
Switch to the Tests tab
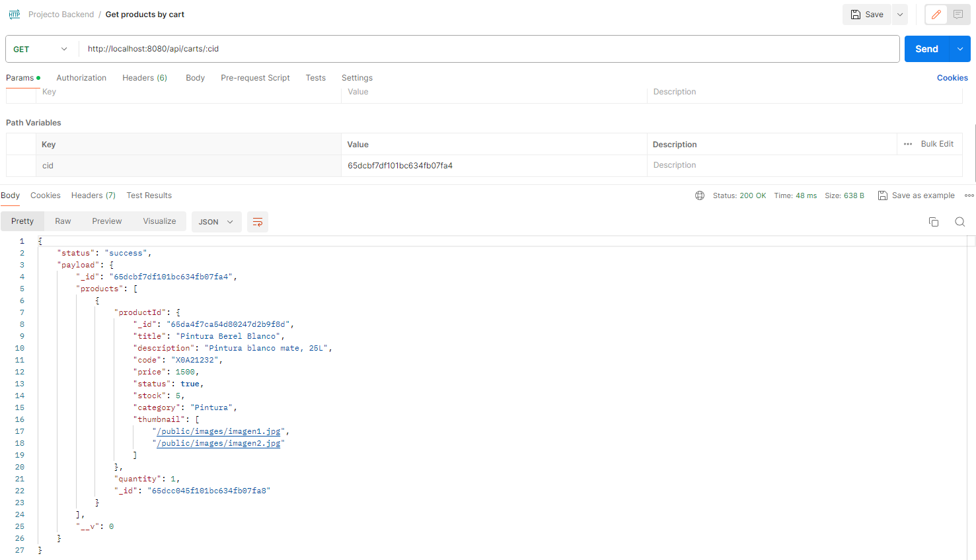(x=315, y=78)
